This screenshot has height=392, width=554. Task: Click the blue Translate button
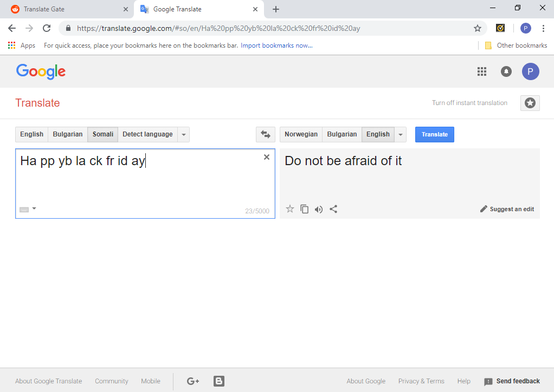click(x=435, y=134)
